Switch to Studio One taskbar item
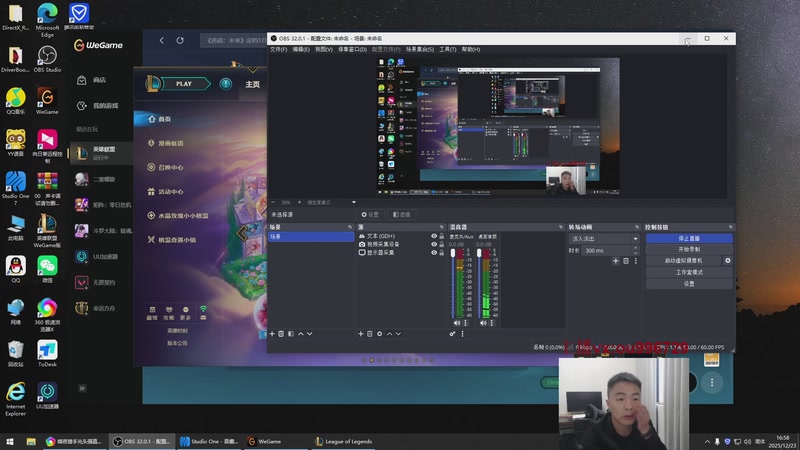The width and height of the screenshot is (800, 450). pos(209,442)
